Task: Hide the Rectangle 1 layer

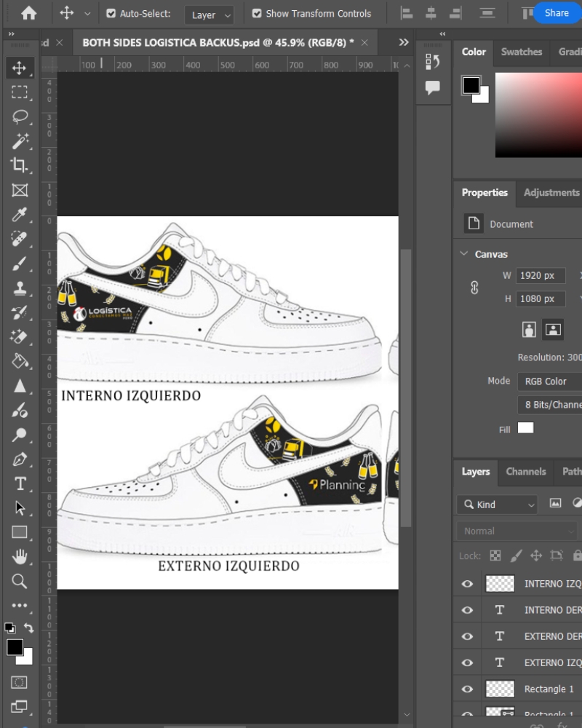Action: (467, 689)
